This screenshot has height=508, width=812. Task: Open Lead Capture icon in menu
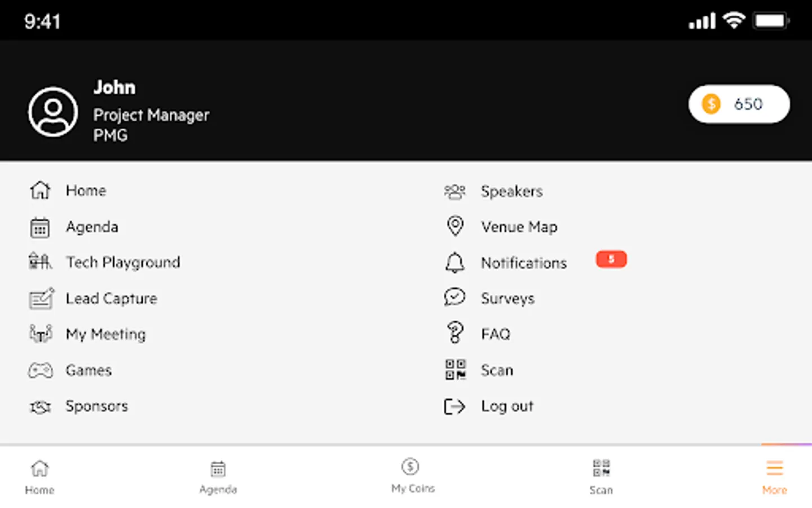[x=41, y=299]
